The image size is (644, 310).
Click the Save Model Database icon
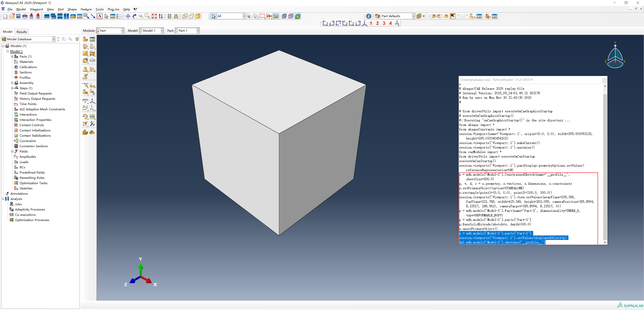click(x=18, y=16)
